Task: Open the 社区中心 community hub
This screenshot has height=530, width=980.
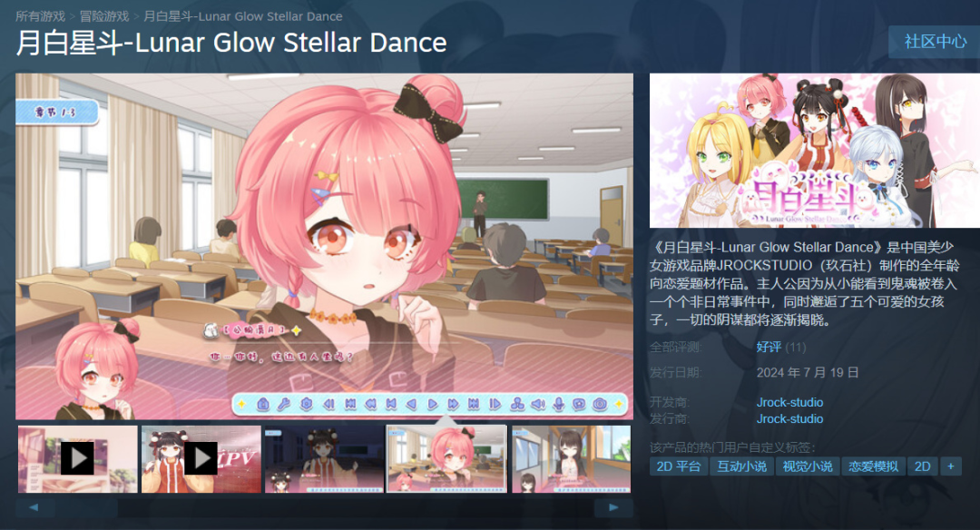Action: click(935, 42)
